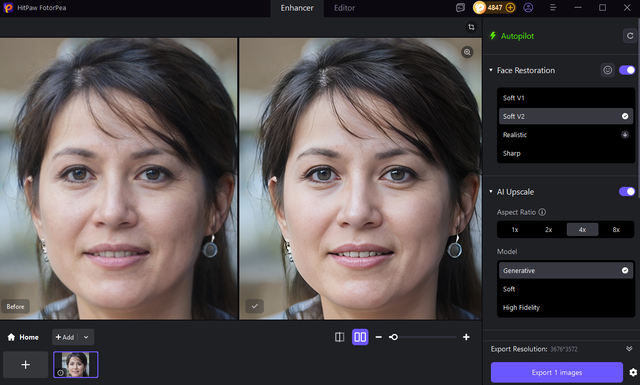Zoom in with the plus icon
Viewport: 640px width, 385px height.
pos(466,337)
